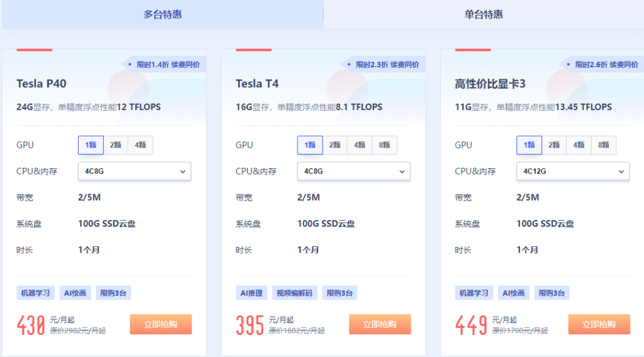The height and width of the screenshot is (357, 644).
Task: Click 立即抢购 for Tesla P40
Action: click(x=160, y=324)
